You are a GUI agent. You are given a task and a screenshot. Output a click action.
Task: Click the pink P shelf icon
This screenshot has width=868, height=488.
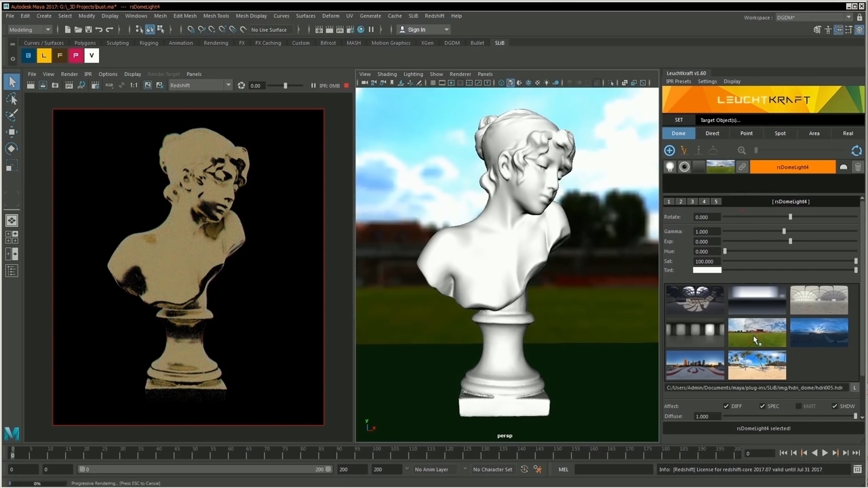(75, 56)
